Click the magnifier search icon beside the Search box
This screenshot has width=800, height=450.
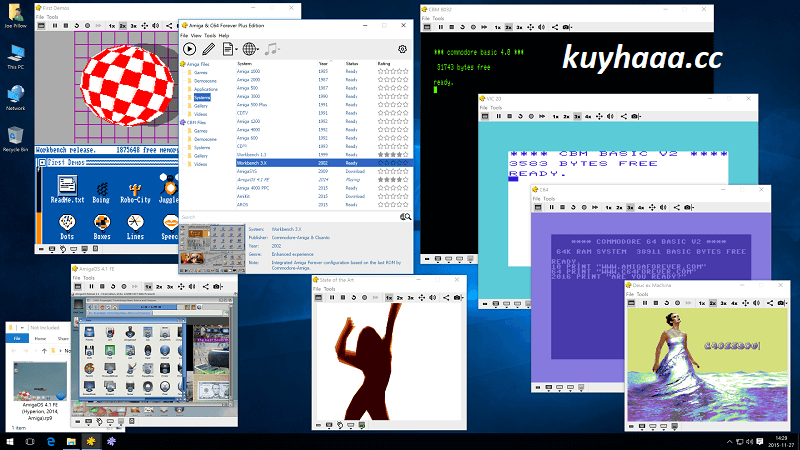coord(405,217)
